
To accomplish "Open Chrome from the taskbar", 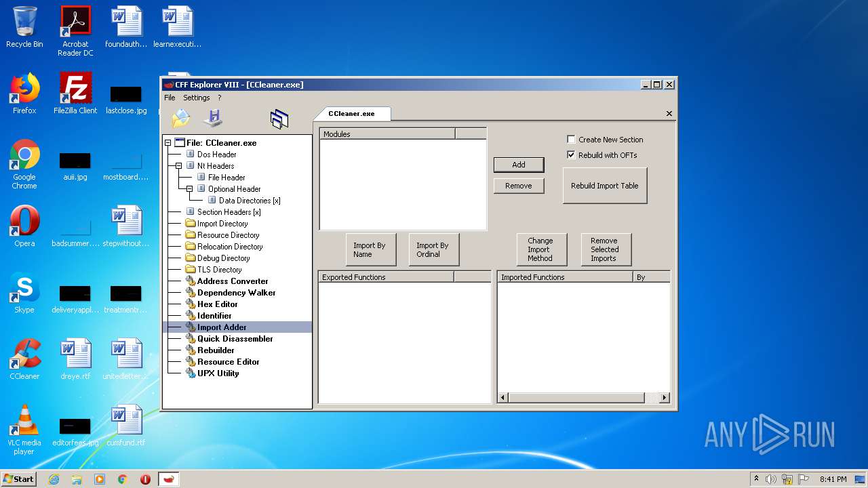I will pos(123,479).
